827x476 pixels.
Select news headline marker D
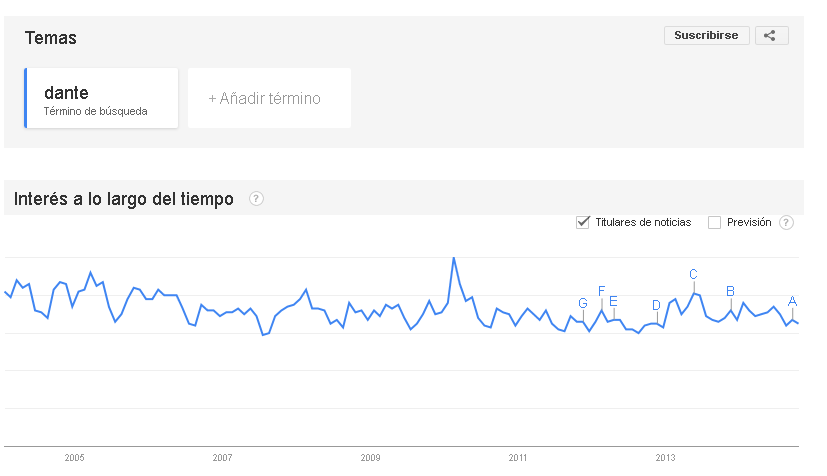tap(656, 305)
